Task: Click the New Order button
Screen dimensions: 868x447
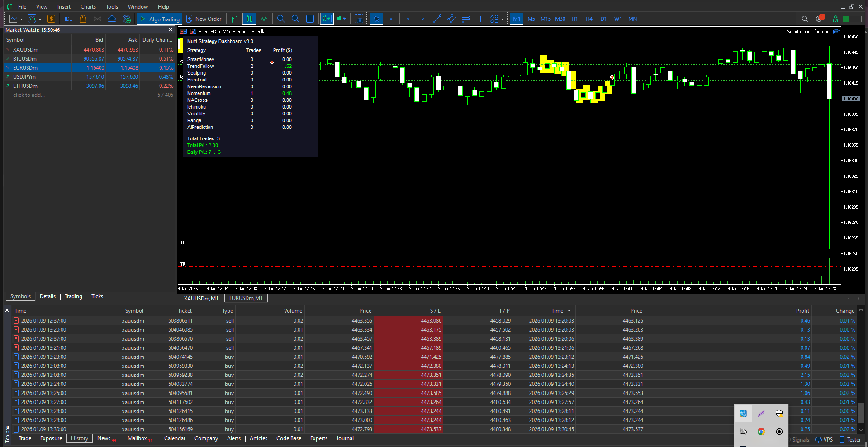Action: click(x=204, y=19)
